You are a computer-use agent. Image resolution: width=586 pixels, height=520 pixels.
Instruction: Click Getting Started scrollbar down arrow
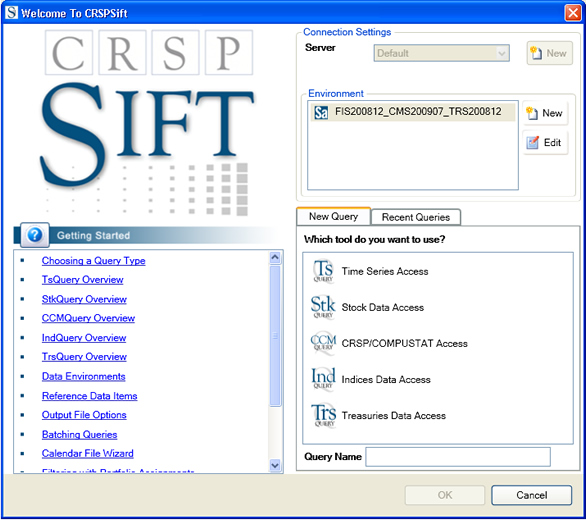coord(275,465)
